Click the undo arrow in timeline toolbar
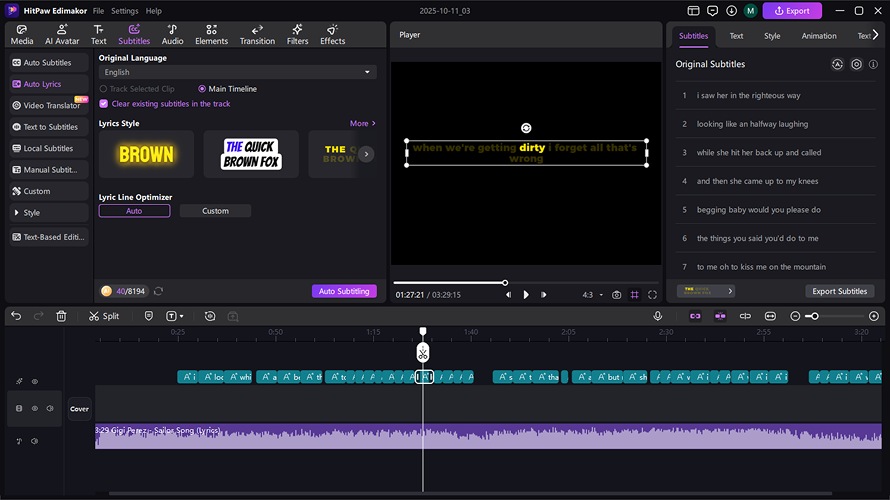 (x=16, y=316)
